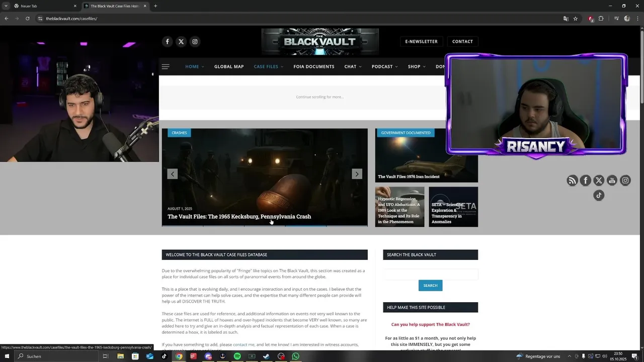Bookmark this page with the star icon
The height and width of the screenshot is (362, 644).
(x=576, y=19)
